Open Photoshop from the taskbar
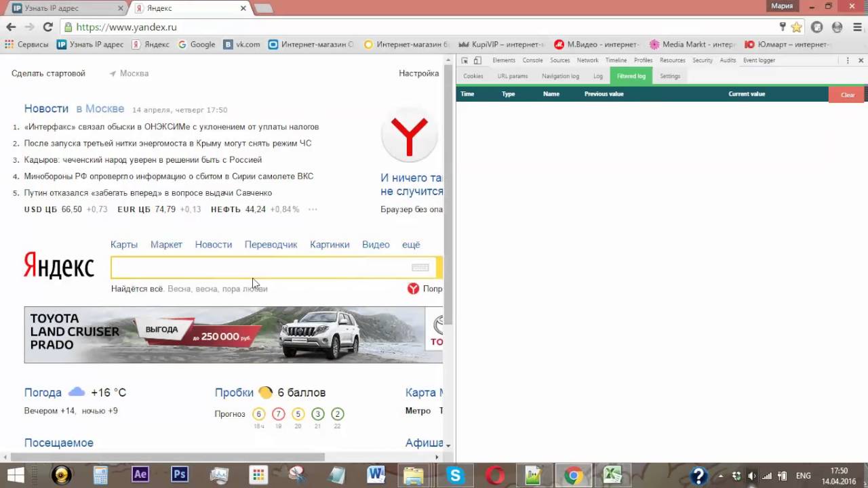The image size is (868, 488). click(180, 474)
